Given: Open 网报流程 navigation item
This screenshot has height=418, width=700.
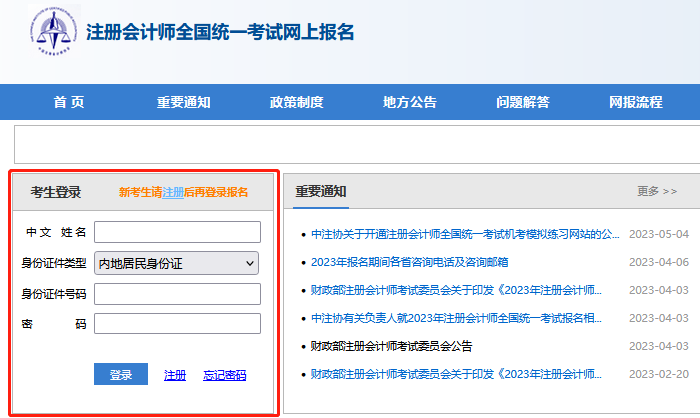Looking at the screenshot, I should click(635, 102).
